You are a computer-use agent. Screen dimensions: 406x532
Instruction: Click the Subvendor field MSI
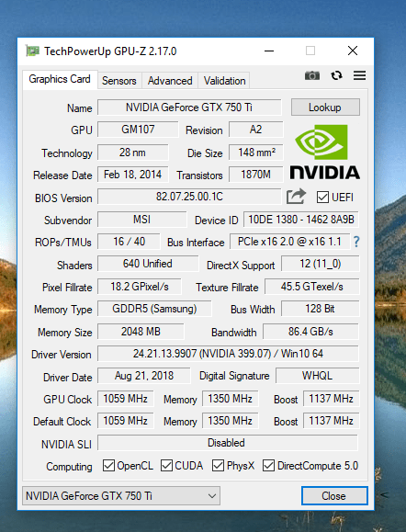pos(141,220)
